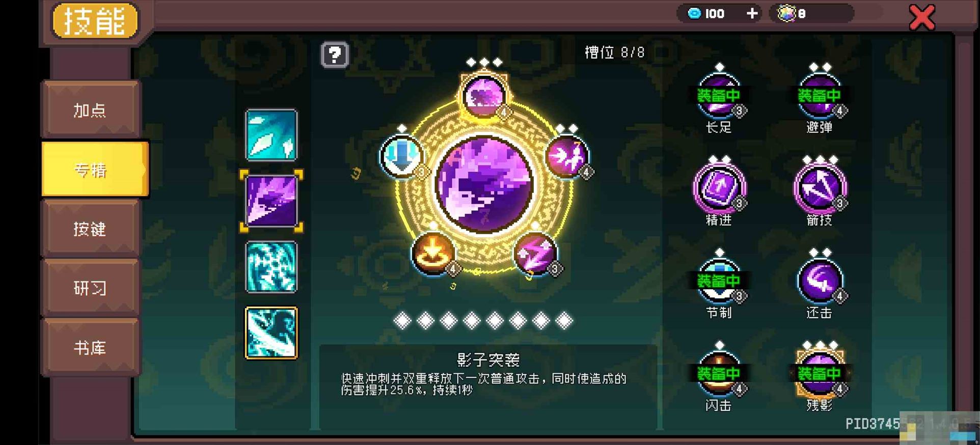Screen dimensions: 980x445
Task: Select the cyan feather skill thumbnail
Action: pyautogui.click(x=271, y=135)
